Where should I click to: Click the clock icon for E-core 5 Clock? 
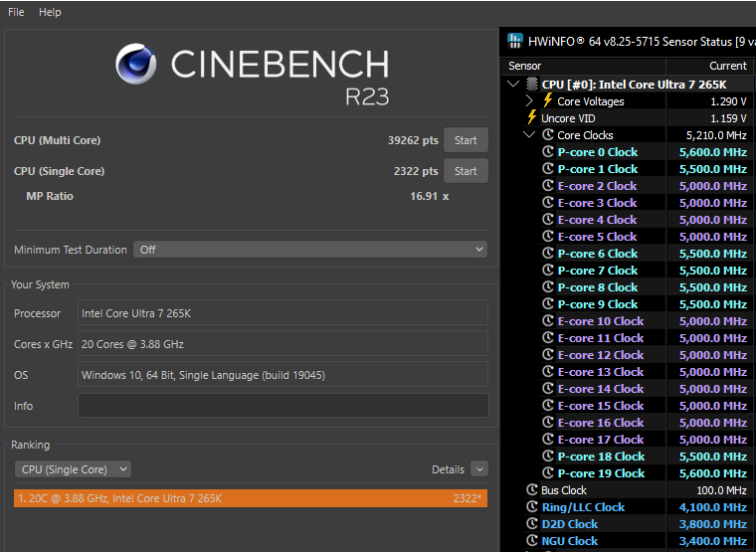click(x=547, y=236)
